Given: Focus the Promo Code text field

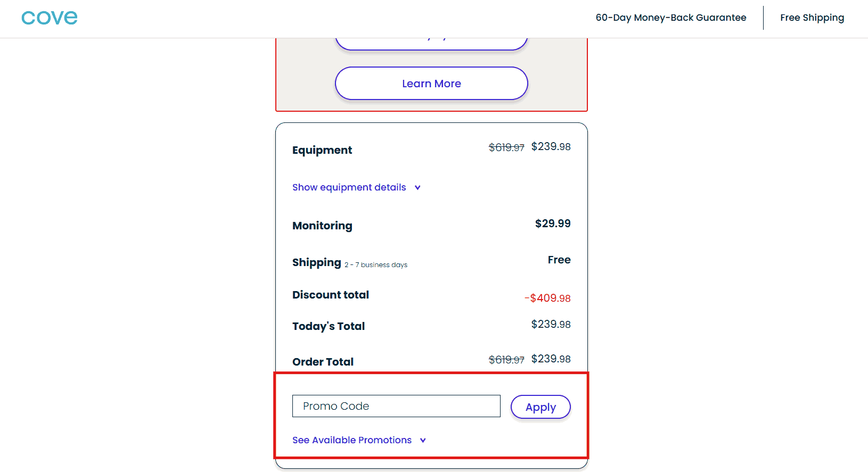Looking at the screenshot, I should (396, 406).
